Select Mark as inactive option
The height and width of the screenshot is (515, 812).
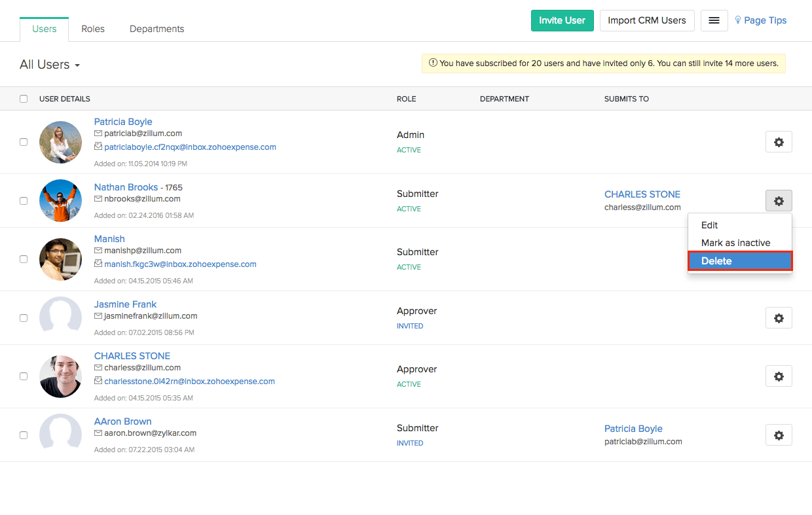click(735, 243)
